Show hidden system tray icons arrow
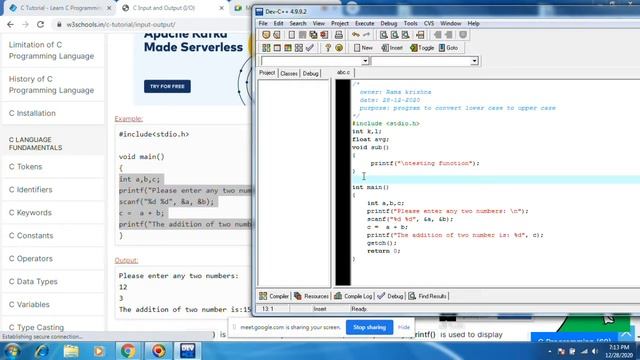 [x=549, y=351]
